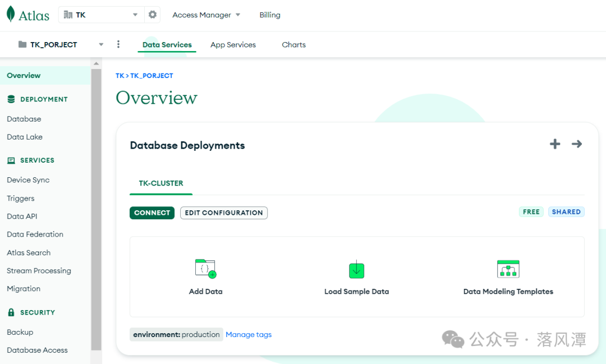The image size is (606, 364).
Task: Click the Add Data folder icon
Action: 205,269
